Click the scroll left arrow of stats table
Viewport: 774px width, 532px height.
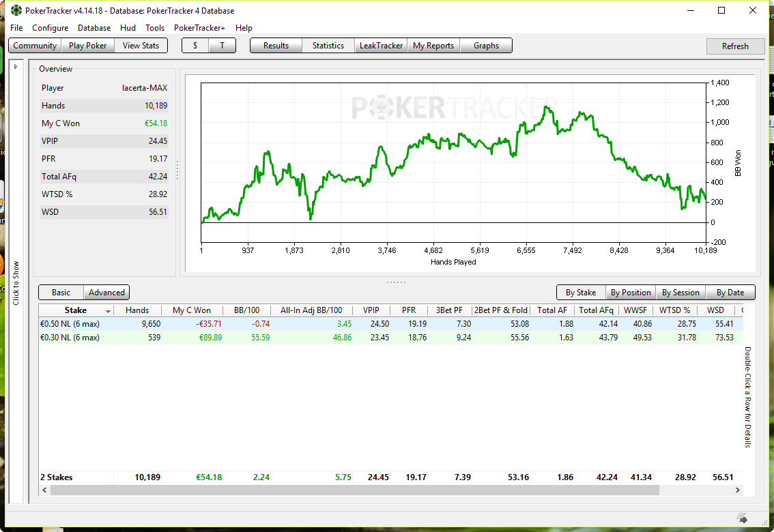pyautogui.click(x=44, y=490)
